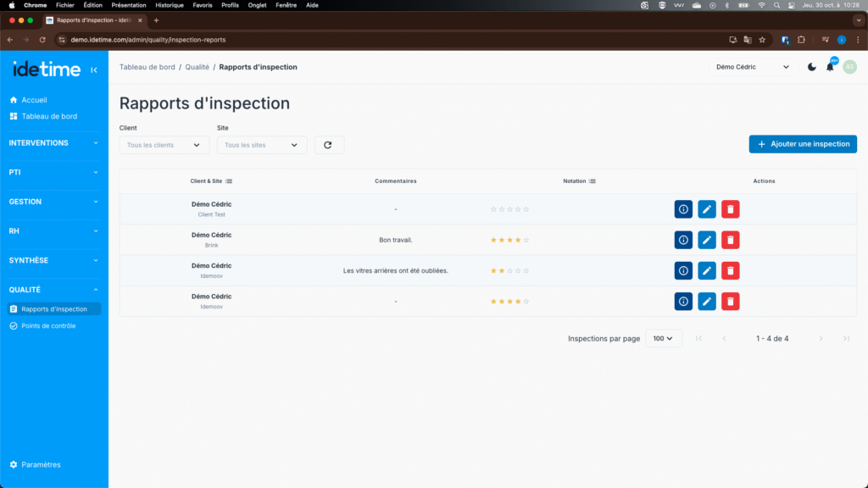Open notifications bell icon

(830, 67)
